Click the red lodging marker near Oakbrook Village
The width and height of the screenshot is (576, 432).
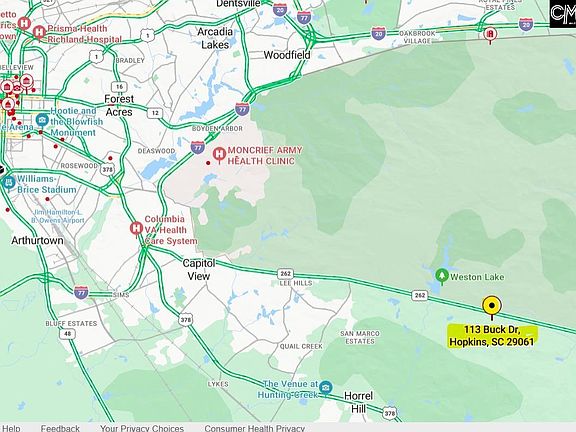click(x=490, y=35)
